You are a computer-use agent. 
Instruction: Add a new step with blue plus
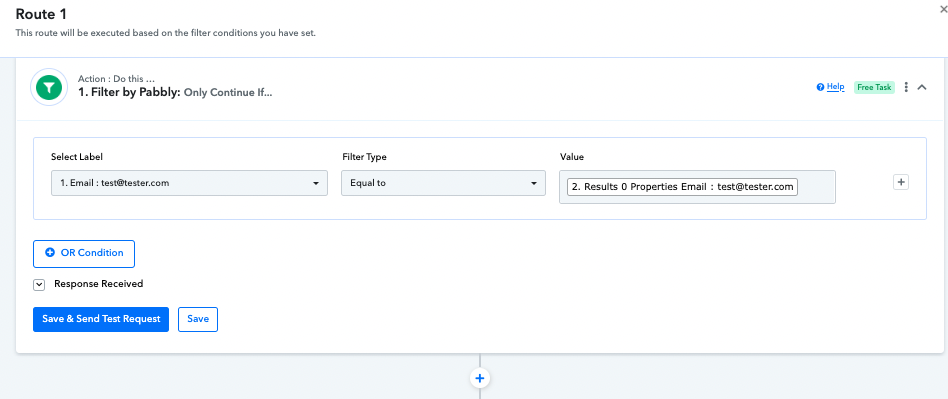(x=480, y=378)
